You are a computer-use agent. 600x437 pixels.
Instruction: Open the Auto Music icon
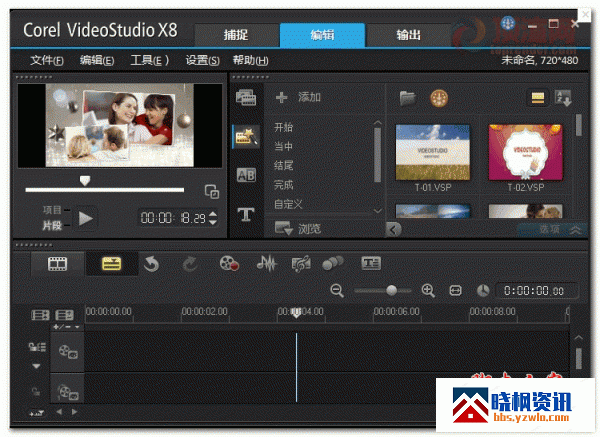tap(301, 263)
